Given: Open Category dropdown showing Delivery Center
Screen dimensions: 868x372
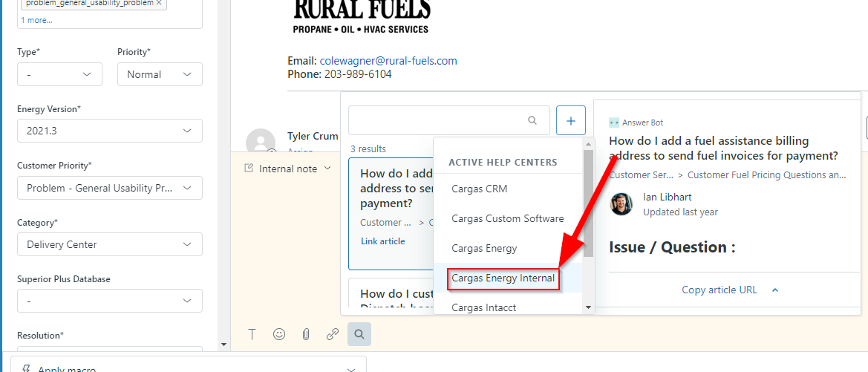Looking at the screenshot, I should pyautogui.click(x=110, y=244).
